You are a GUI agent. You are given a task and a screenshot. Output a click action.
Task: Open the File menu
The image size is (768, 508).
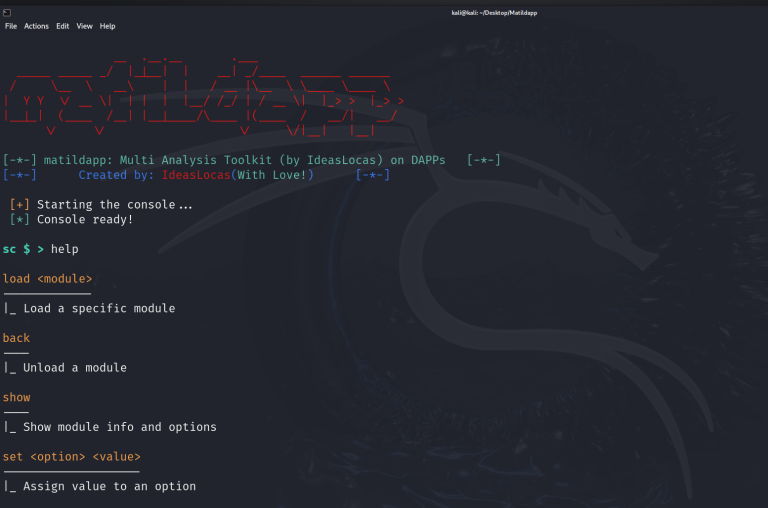(11, 26)
